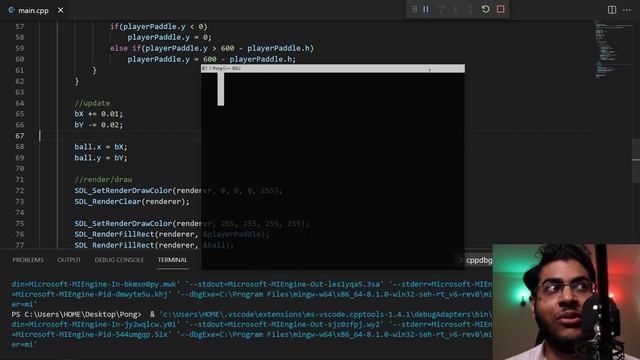Restart the debug session
The width and height of the screenshot is (640, 360).
tap(485, 9)
